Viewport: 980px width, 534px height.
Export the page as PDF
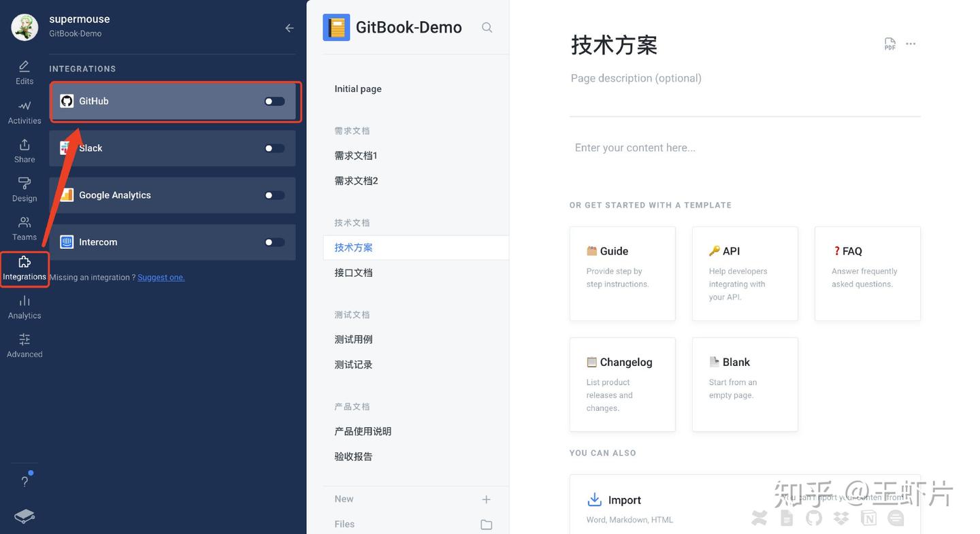point(889,43)
